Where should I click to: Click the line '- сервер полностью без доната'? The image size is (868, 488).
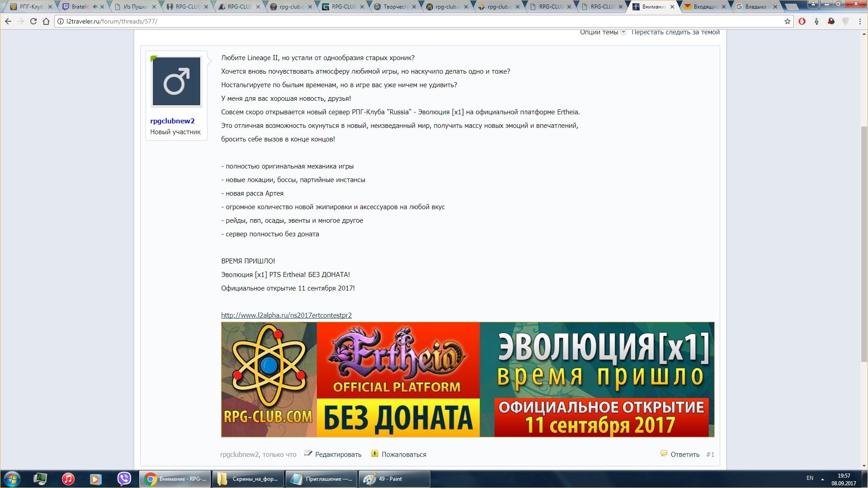(270, 234)
